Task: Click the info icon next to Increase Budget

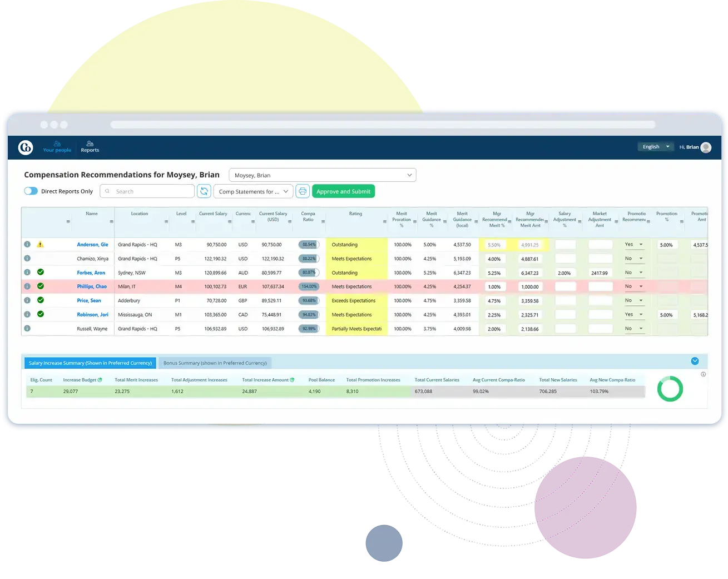Action: coord(100,379)
